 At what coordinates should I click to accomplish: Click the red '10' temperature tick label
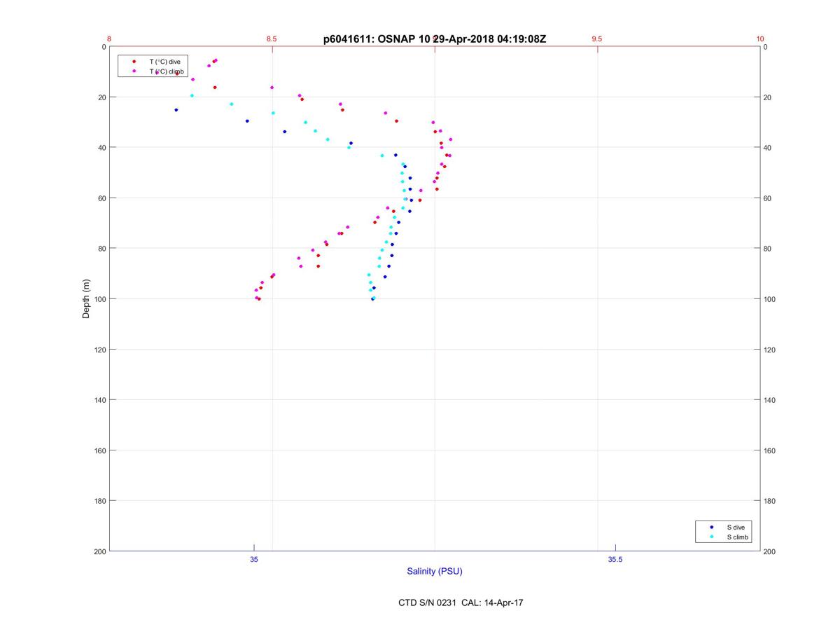[760, 39]
